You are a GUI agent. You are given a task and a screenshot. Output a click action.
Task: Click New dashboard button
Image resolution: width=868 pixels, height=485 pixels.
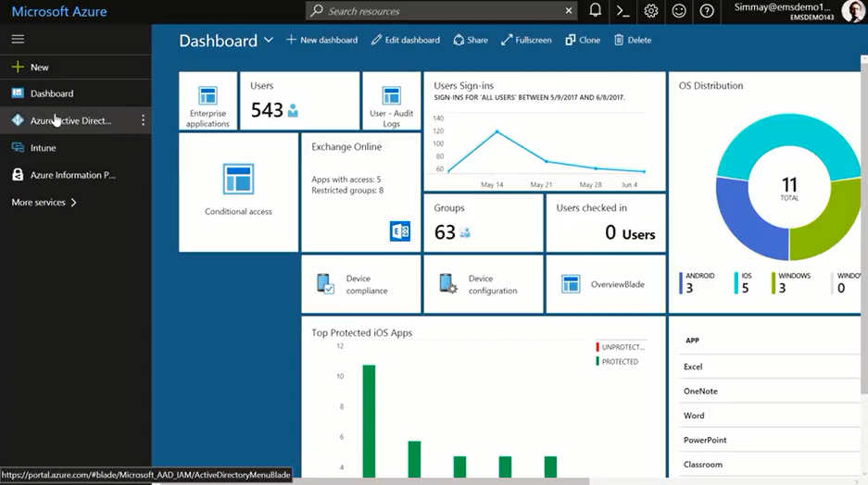click(321, 40)
